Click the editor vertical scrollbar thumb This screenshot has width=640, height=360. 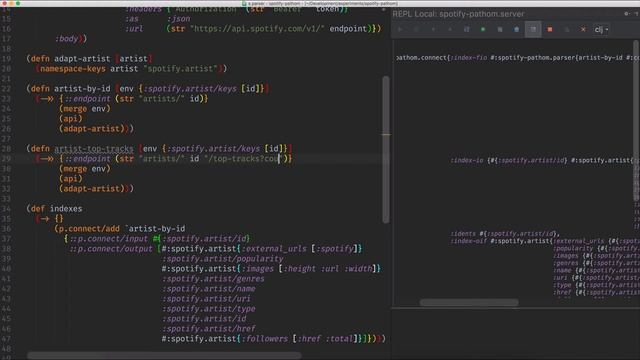[x=386, y=149]
